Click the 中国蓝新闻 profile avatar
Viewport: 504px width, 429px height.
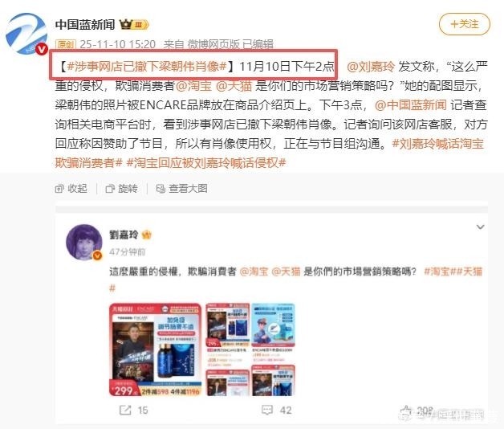[26, 34]
